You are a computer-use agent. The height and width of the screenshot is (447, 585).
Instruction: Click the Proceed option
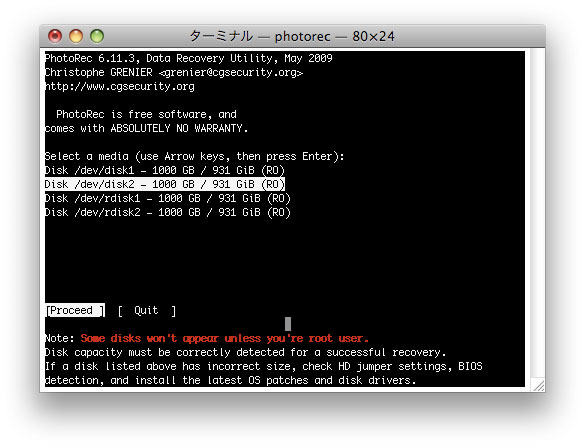click(x=75, y=310)
